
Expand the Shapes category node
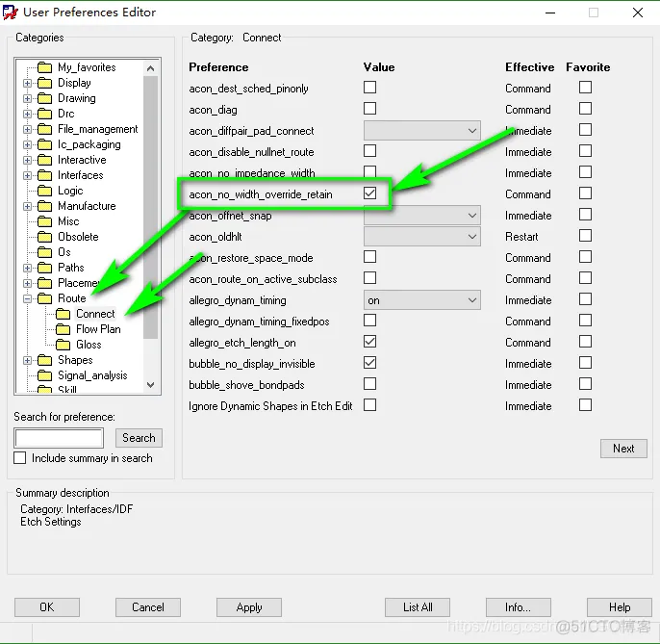point(27,361)
